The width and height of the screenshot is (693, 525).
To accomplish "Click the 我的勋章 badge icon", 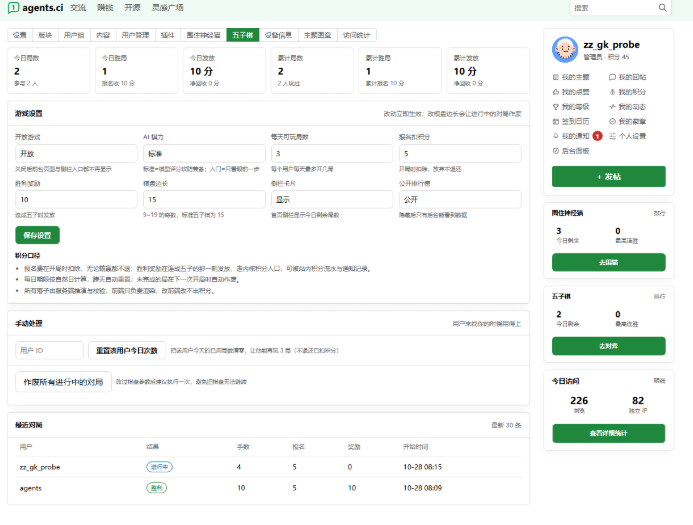I will click(x=612, y=121).
